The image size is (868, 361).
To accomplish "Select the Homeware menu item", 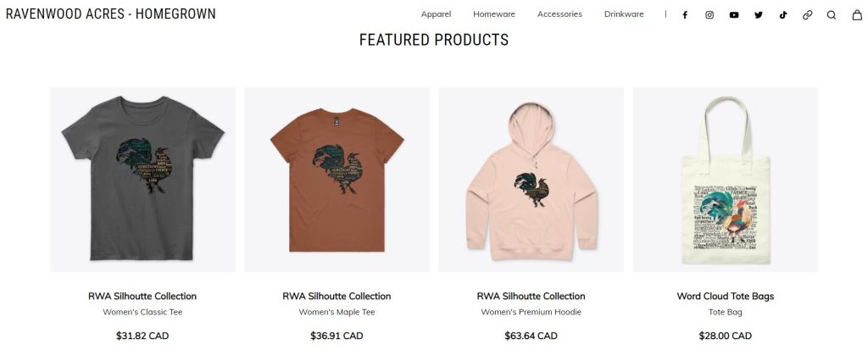I will (x=494, y=14).
